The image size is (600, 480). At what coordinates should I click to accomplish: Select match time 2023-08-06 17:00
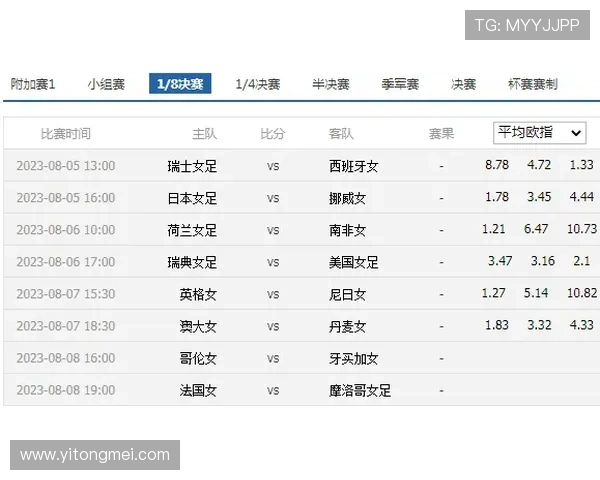tap(66, 262)
